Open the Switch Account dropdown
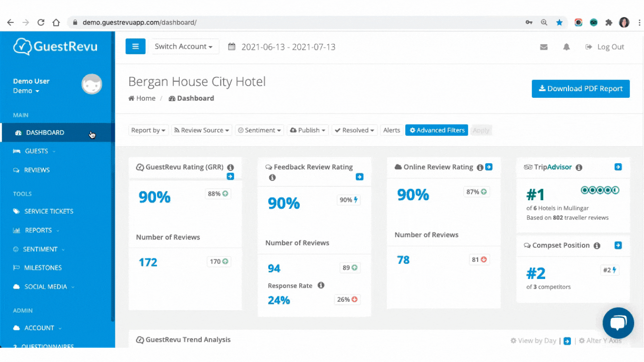This screenshot has height=362, width=644. (x=184, y=46)
